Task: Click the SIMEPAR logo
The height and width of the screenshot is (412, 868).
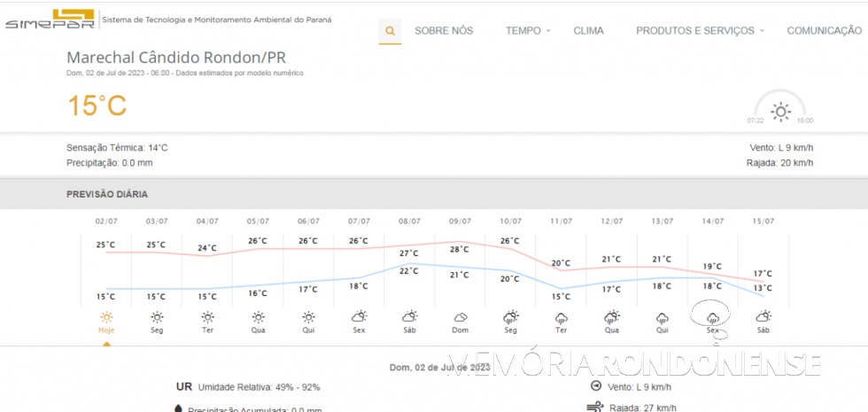Action: 49,19
